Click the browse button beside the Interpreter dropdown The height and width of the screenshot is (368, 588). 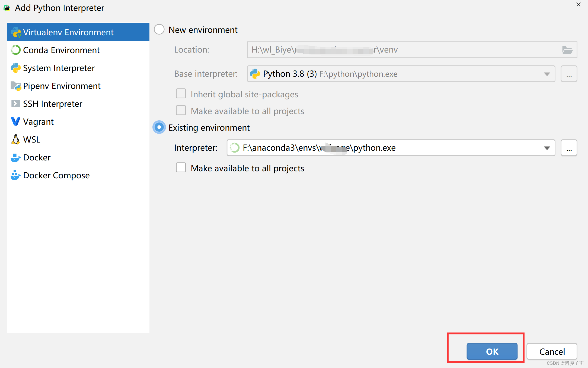tap(569, 148)
